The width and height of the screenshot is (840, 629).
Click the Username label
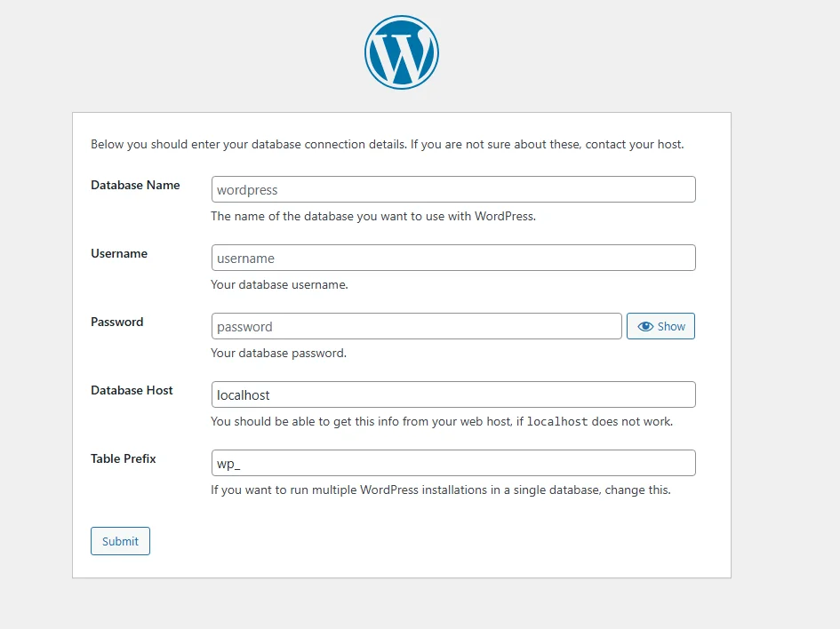119,253
